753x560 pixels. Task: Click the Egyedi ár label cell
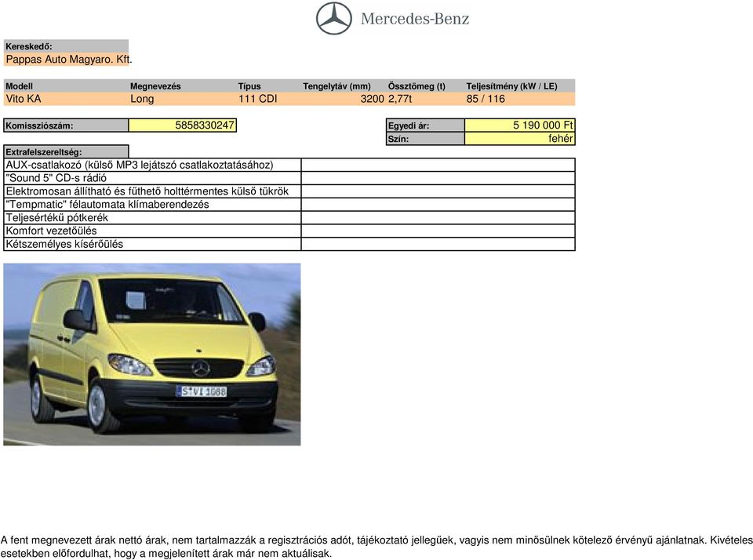click(425, 125)
